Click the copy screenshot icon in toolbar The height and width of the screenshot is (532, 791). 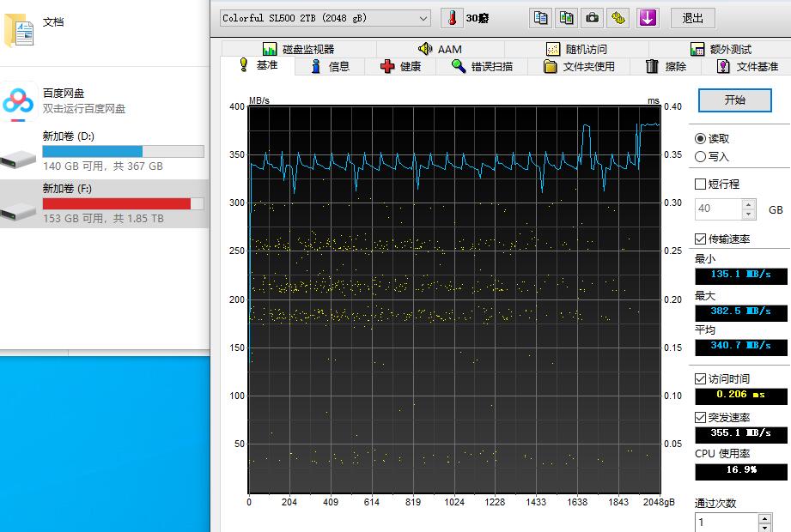pos(566,18)
